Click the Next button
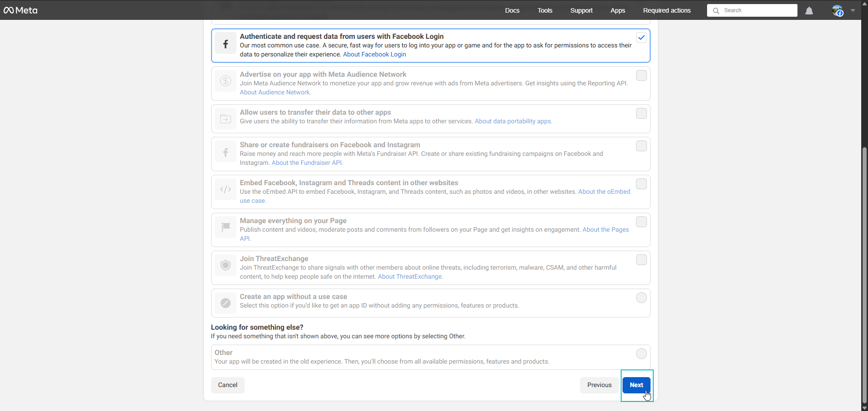 click(x=636, y=385)
